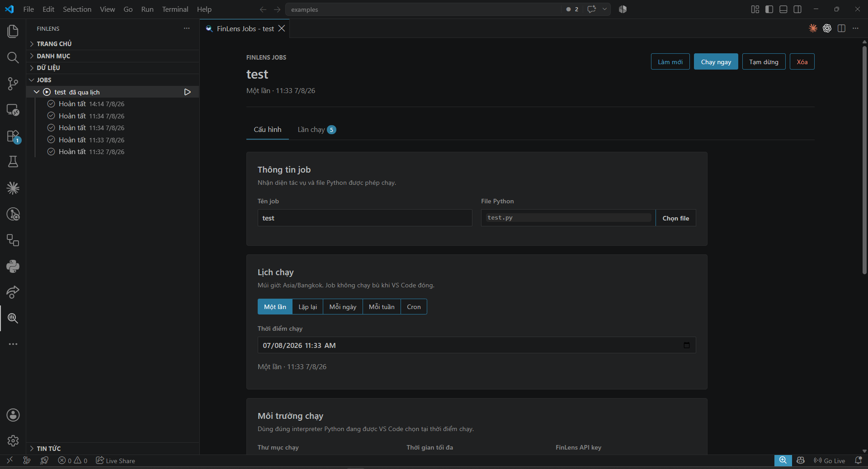Screen dimensions: 868x469
Task: Expand DỮ LIỆU section
Action: click(113, 68)
